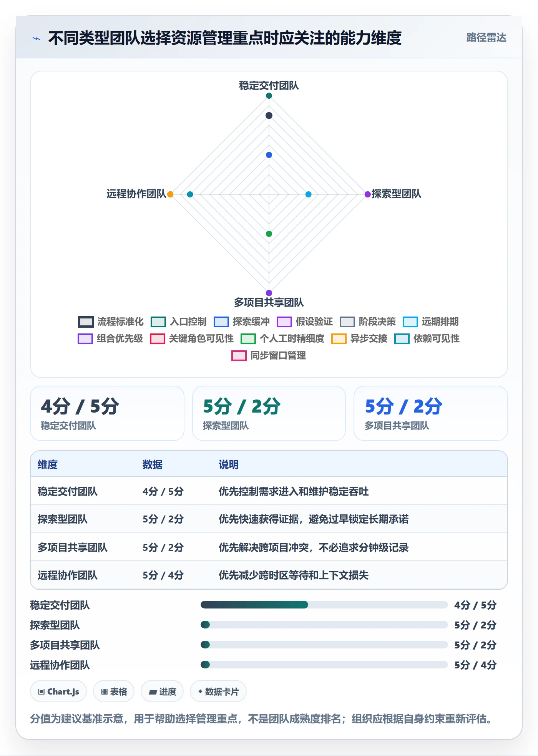Viewport: 538px width, 756px height.
Task: Select the summary card captioned 多项目共享团队
Action: [431, 413]
